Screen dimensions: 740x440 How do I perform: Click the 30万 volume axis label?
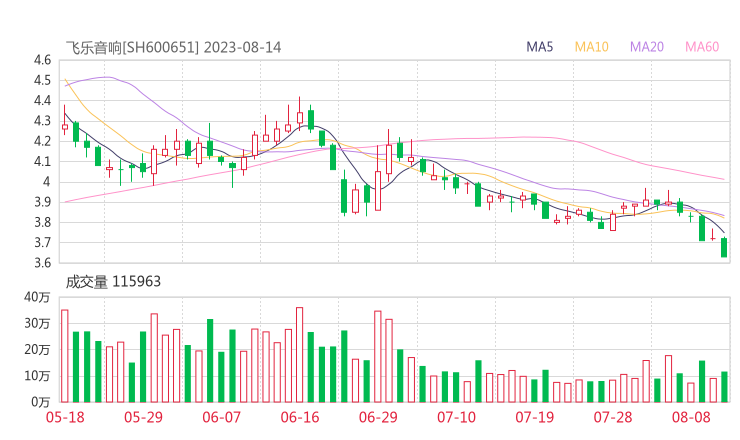37,323
